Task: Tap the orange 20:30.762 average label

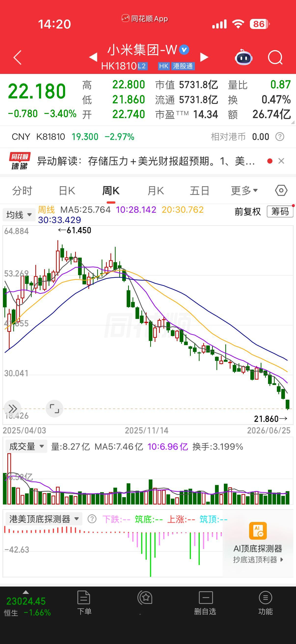Action: coord(183,210)
